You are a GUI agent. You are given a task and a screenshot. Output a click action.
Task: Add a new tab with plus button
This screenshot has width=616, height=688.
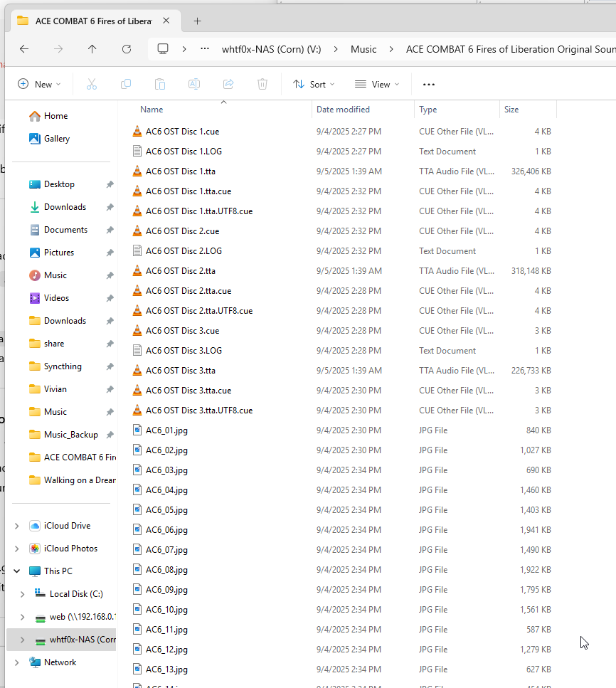coord(198,21)
